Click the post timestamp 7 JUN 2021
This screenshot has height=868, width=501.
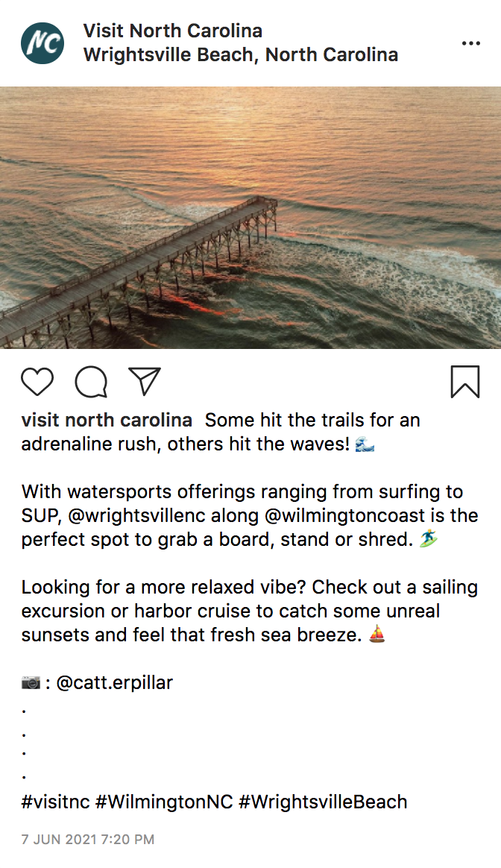(x=87, y=840)
